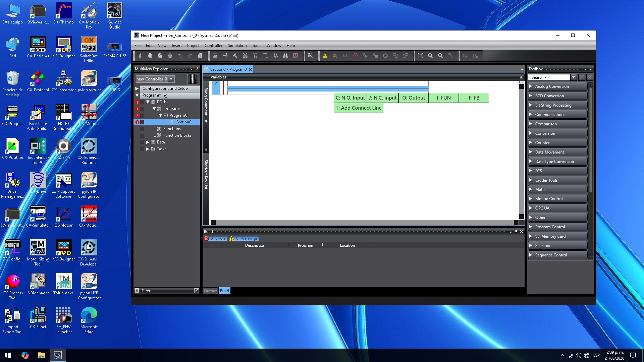Toggle pin on Build panel

click(x=516, y=232)
